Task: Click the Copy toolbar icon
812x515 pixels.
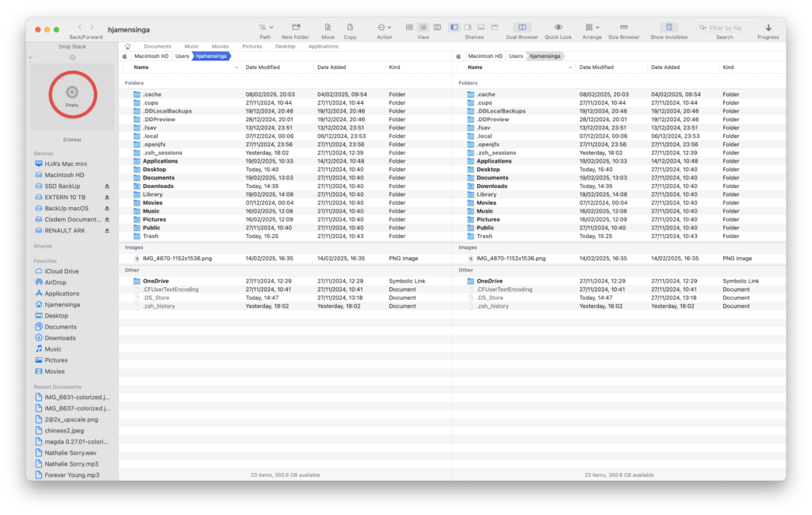Action: [x=350, y=28]
